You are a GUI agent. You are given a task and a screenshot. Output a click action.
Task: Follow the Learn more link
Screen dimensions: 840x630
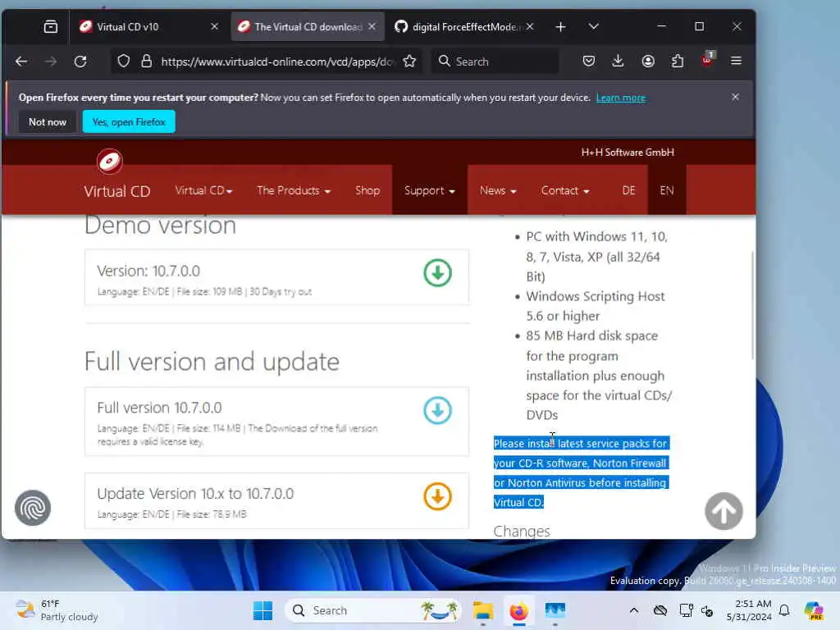tap(621, 98)
